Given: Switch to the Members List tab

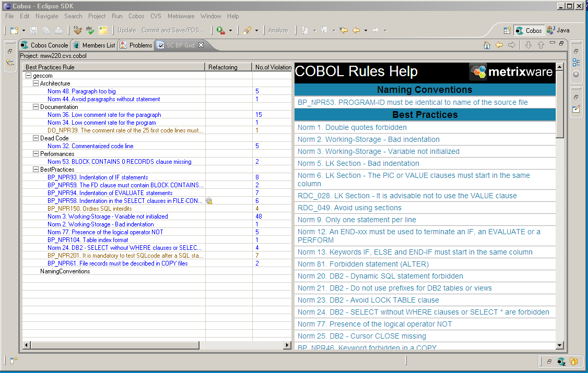Looking at the screenshot, I should point(95,45).
